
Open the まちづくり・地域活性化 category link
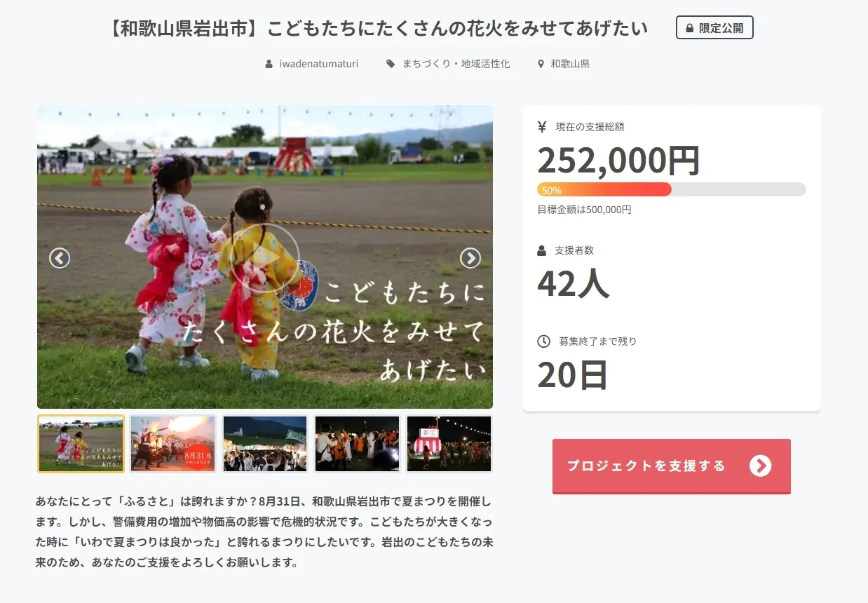(456, 64)
